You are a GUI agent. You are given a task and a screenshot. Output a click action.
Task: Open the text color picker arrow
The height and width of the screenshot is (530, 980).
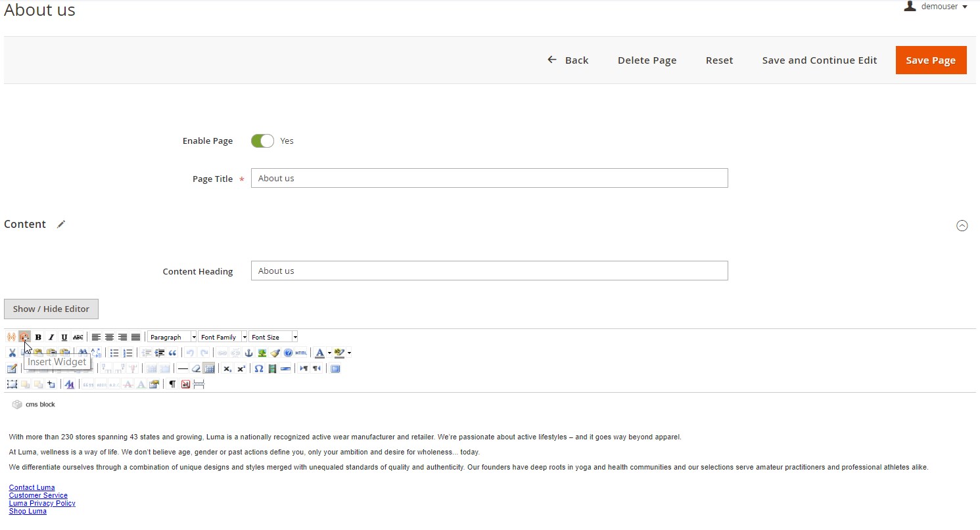click(329, 353)
